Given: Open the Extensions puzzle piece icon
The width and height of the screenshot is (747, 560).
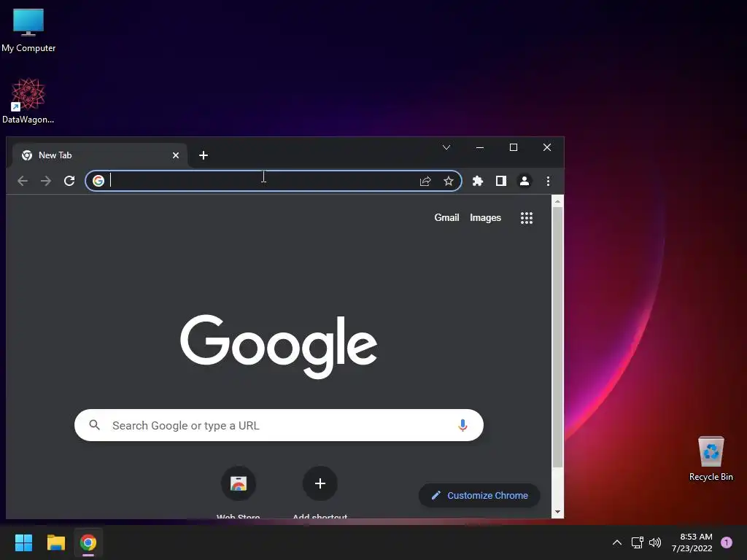Looking at the screenshot, I should point(477,181).
